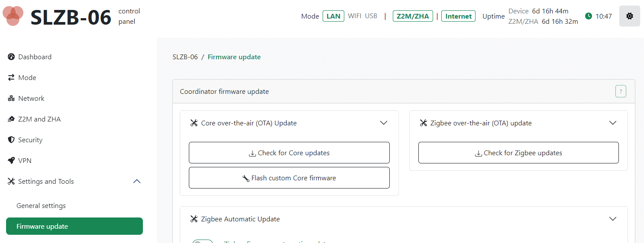Collapse Core over-the-air Update section
Viewport: 644px width, 243px height.
click(x=383, y=123)
